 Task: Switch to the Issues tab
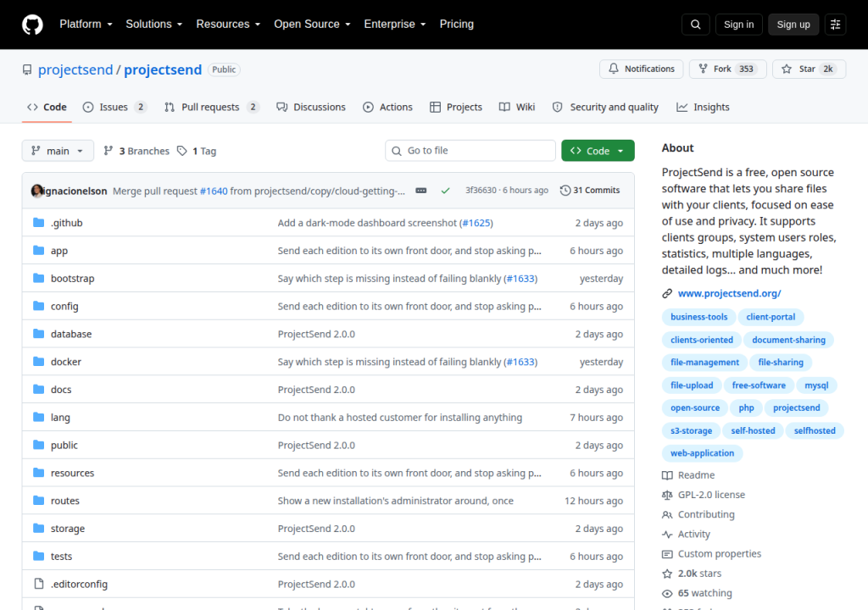click(114, 107)
